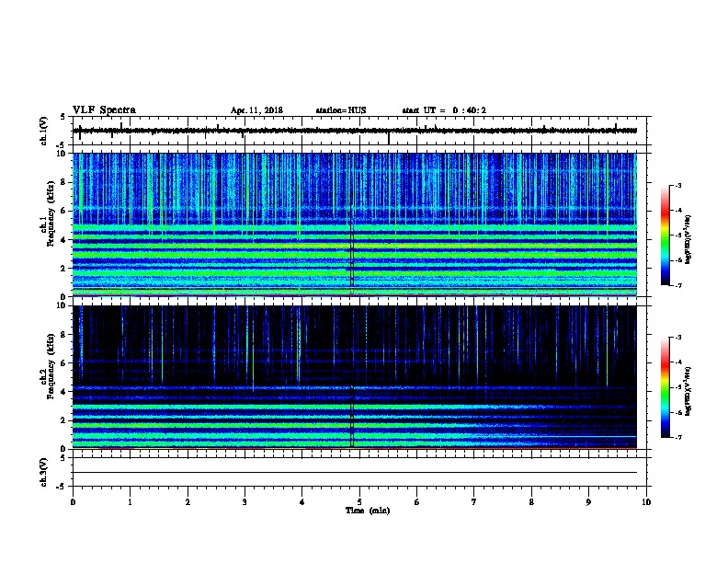Click time axis tick label 1
Viewport: 728px width, 563px height.
point(131,502)
